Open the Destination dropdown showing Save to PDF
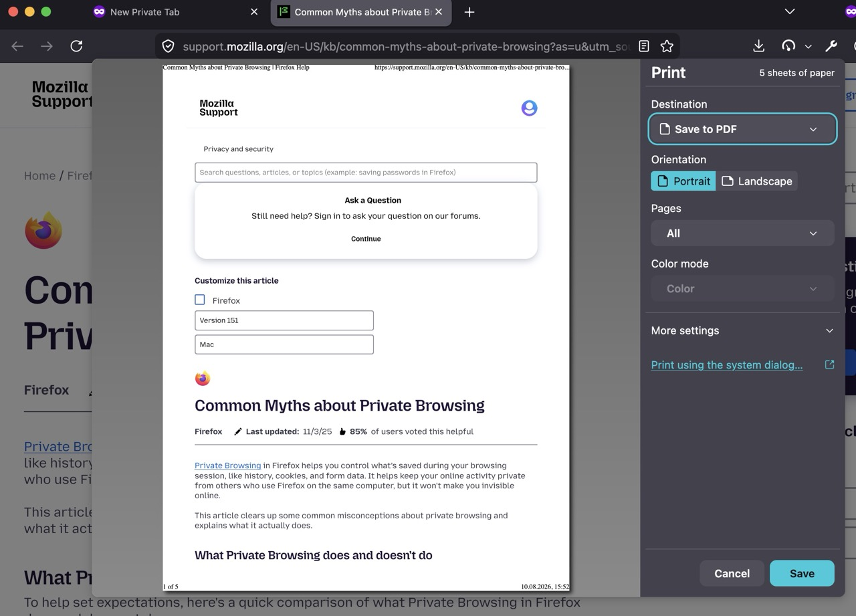Image resolution: width=856 pixels, height=616 pixels. point(742,129)
